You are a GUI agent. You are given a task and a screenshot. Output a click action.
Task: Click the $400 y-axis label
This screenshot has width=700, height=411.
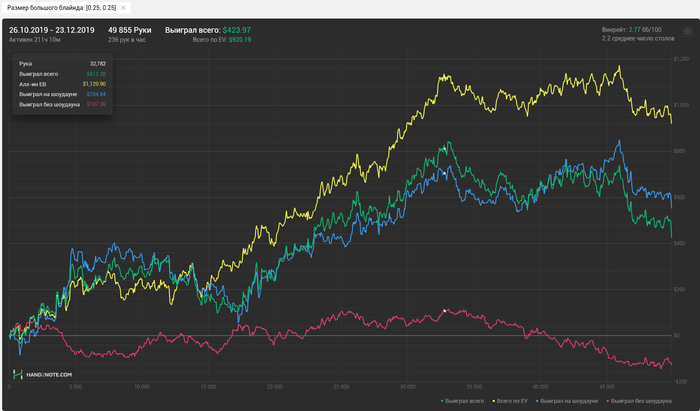point(679,243)
